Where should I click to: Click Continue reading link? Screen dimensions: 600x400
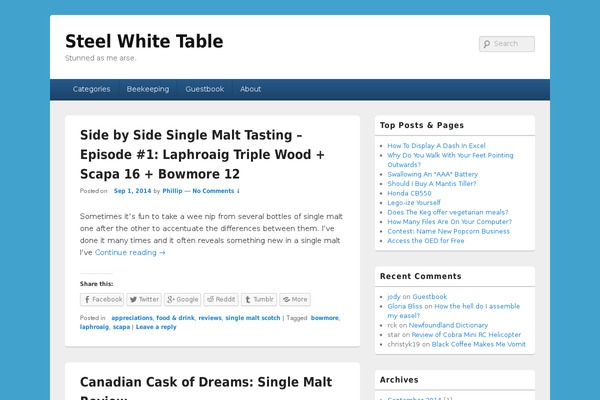[130, 253]
